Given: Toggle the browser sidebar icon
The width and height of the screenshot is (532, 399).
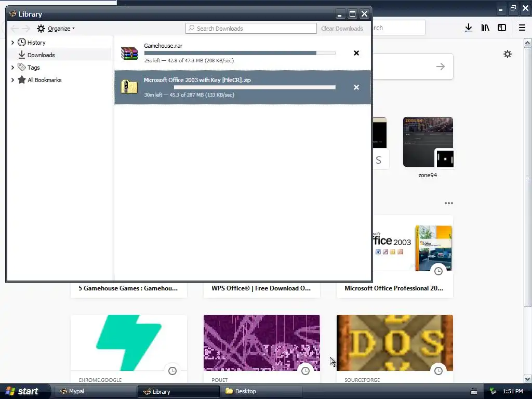Looking at the screenshot, I should click(x=502, y=28).
